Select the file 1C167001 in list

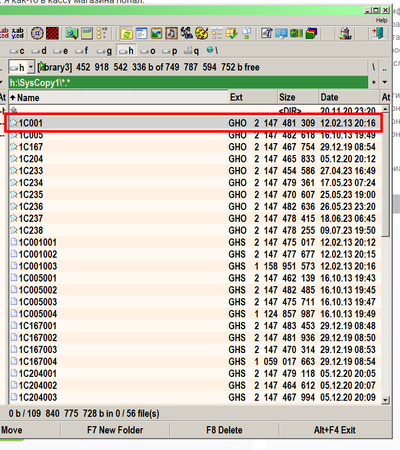coord(195,326)
